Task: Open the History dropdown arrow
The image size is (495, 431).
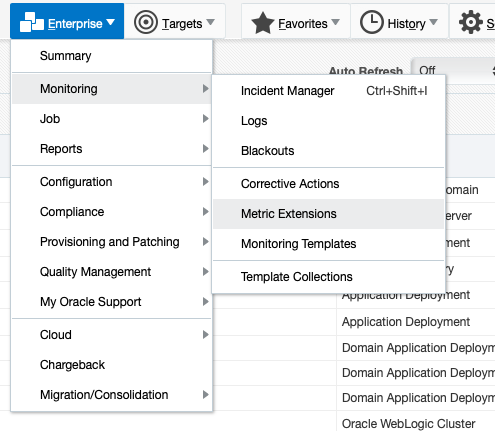Action: tap(433, 22)
